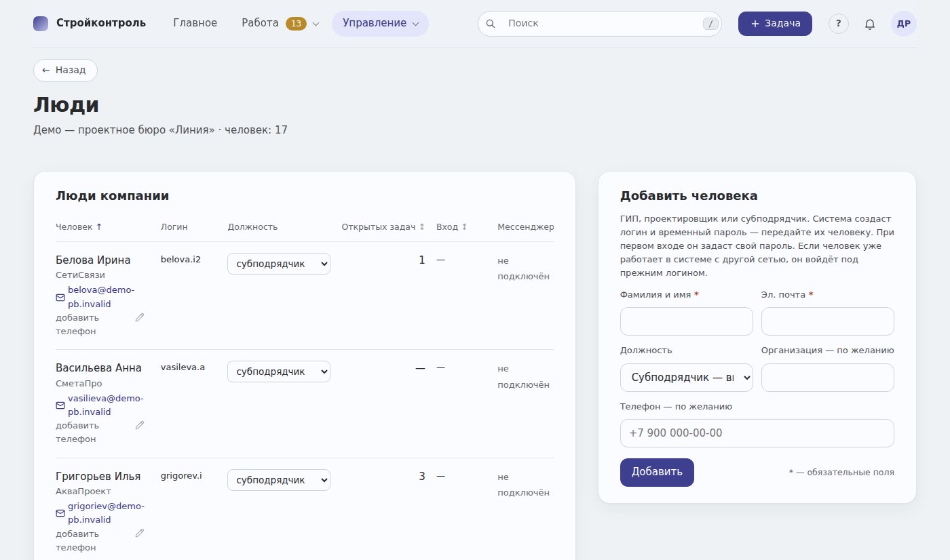Click the pencil icon for Григорьев Илья's phone
950x560 pixels.
click(140, 533)
